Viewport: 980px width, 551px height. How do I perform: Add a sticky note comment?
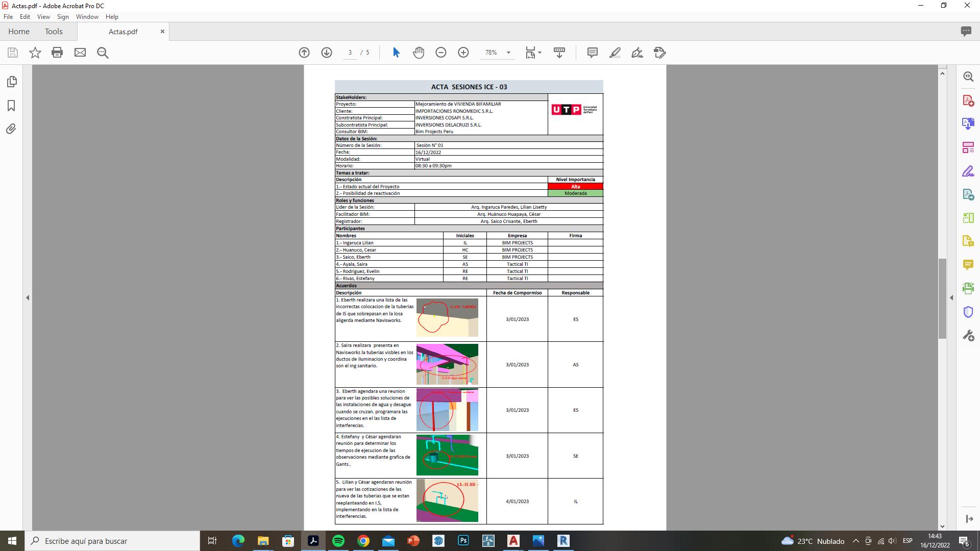[x=592, y=53]
